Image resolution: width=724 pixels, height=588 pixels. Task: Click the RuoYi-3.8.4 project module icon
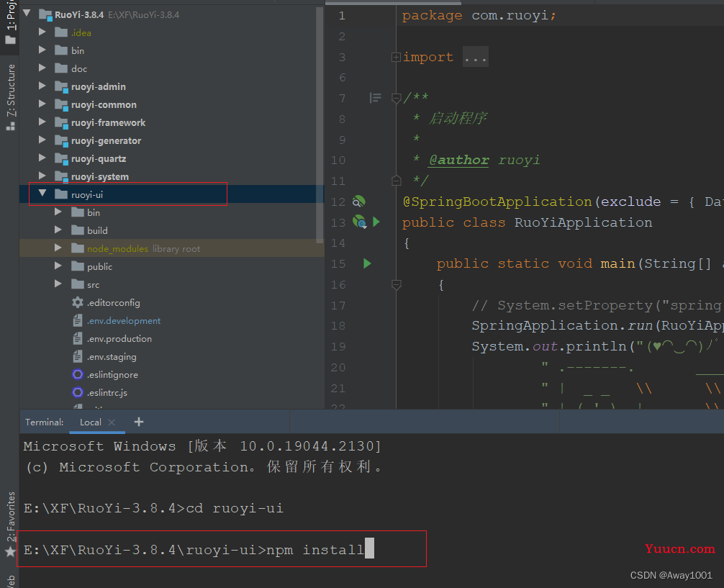[x=45, y=15]
